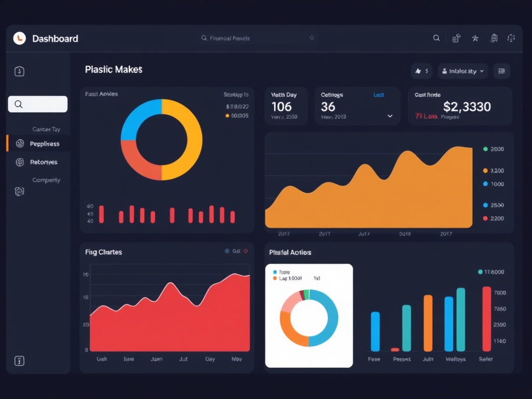Image resolution: width=532 pixels, height=399 pixels.
Task: Toggle the Gal legend in Fig Charts
Action: (236, 250)
